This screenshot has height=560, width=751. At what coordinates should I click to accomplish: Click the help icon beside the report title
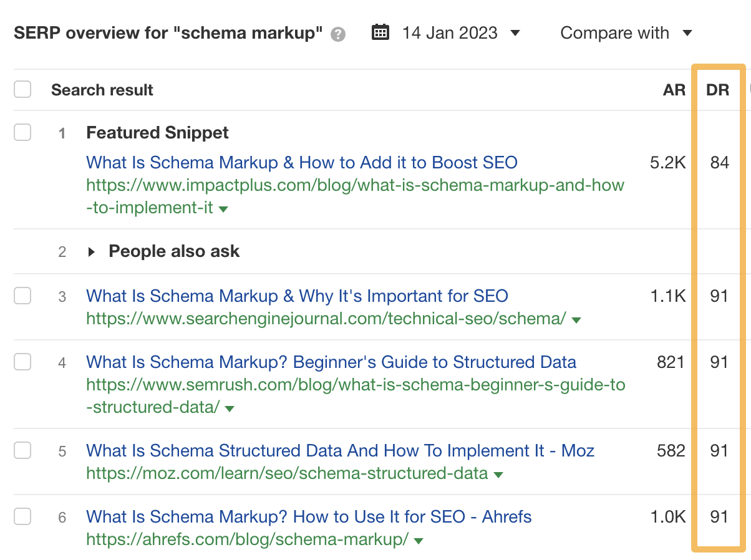tap(337, 34)
